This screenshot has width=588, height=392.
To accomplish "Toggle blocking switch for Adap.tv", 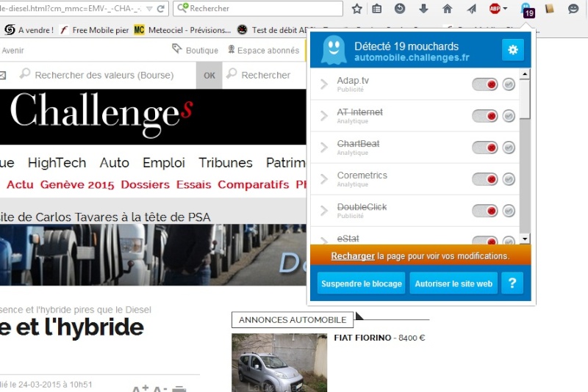I will pos(485,84).
